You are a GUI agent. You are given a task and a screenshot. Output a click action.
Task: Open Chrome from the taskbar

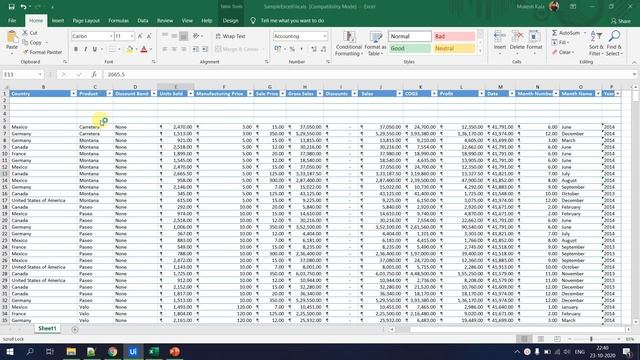tap(112, 351)
